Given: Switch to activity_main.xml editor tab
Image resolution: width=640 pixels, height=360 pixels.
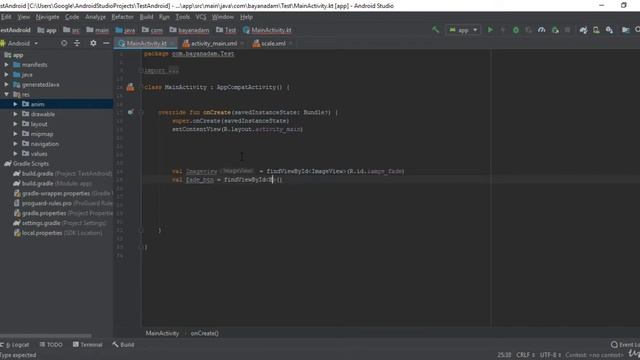Looking at the screenshot, I should click(x=213, y=43).
